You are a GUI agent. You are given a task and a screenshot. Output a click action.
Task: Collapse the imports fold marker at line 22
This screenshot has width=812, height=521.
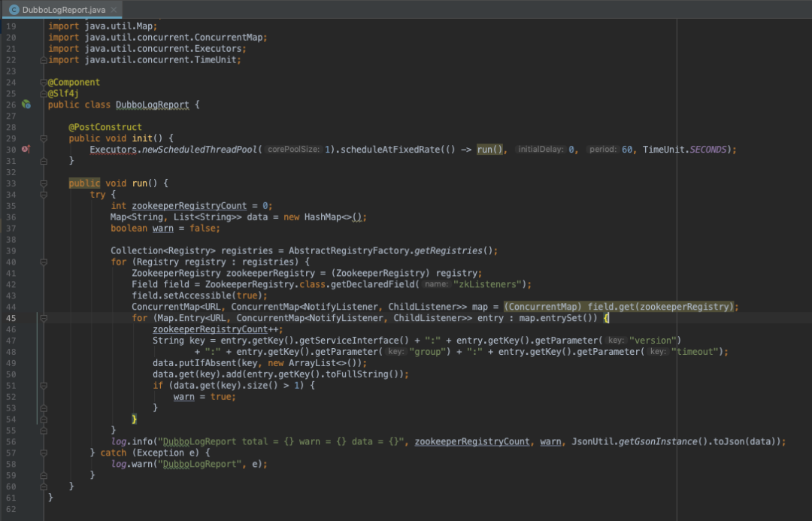tap(44, 60)
